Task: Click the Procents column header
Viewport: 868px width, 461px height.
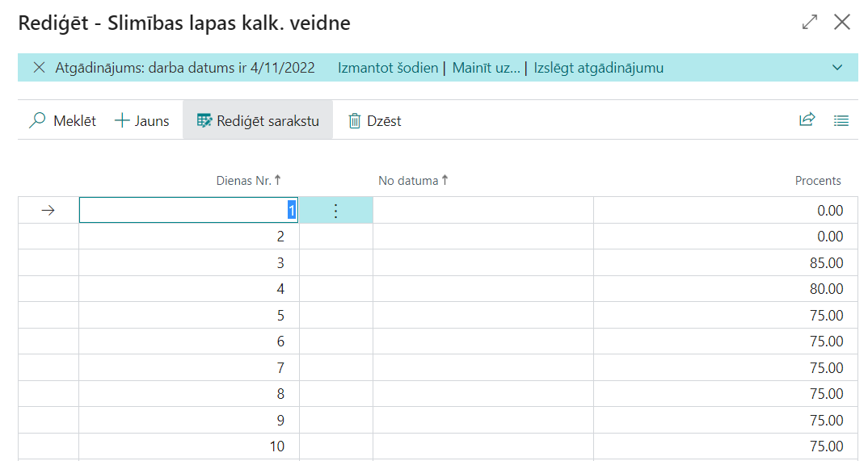Action: click(x=818, y=181)
